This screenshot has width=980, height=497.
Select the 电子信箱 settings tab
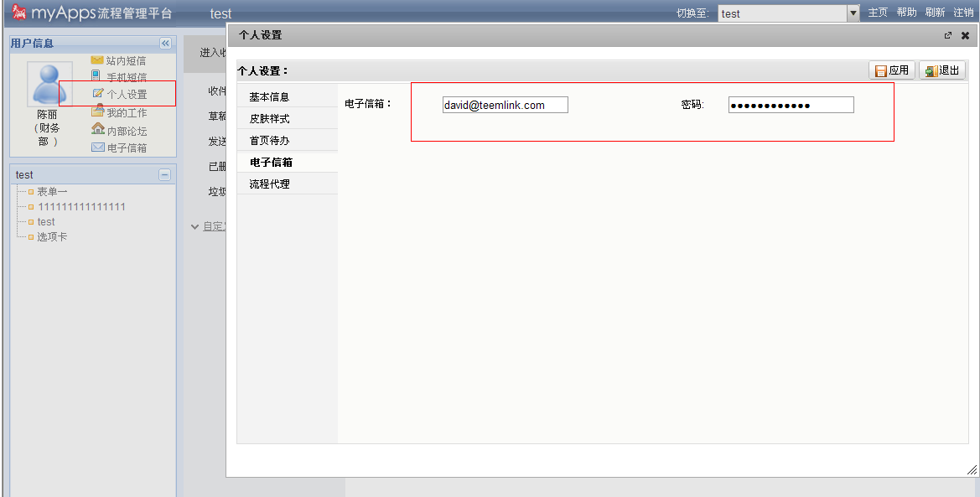288,162
